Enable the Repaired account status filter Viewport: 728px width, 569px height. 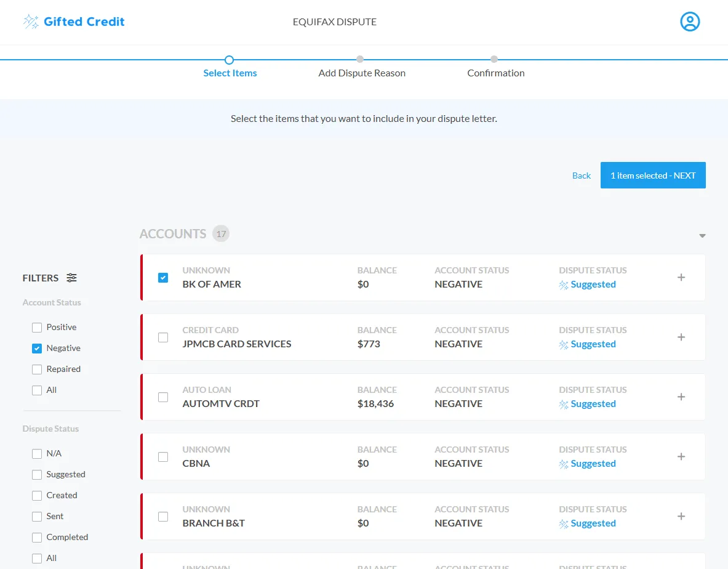click(x=37, y=369)
